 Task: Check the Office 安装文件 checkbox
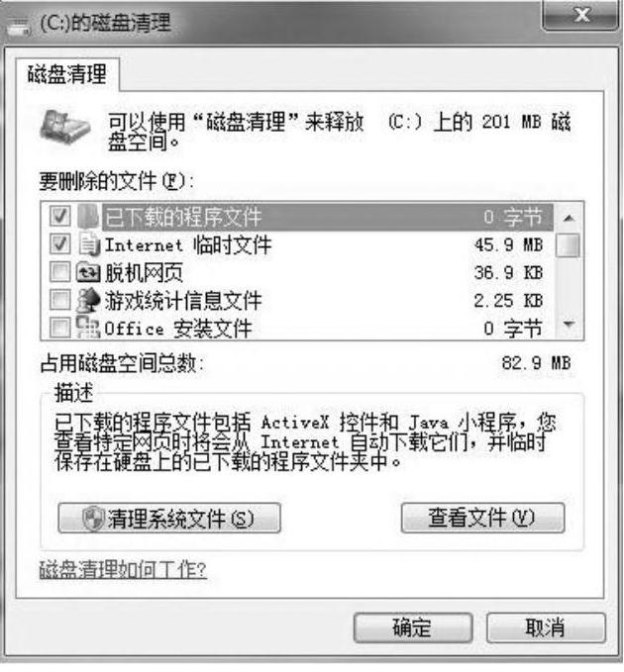59,328
